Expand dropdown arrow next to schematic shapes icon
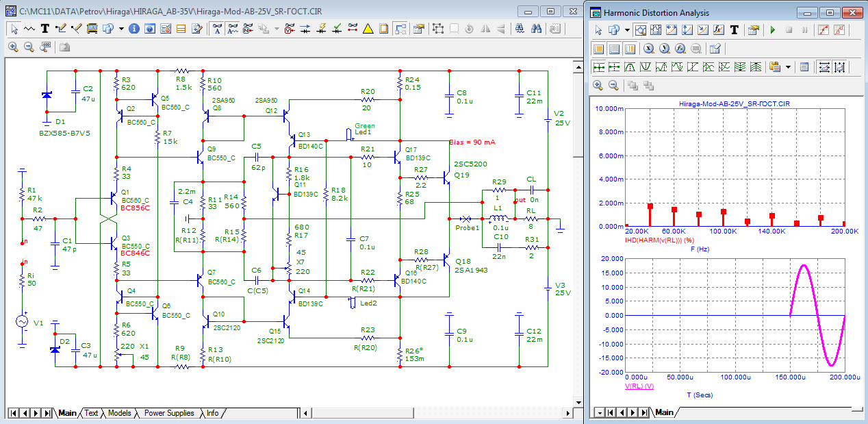The image size is (868, 424). [121, 29]
